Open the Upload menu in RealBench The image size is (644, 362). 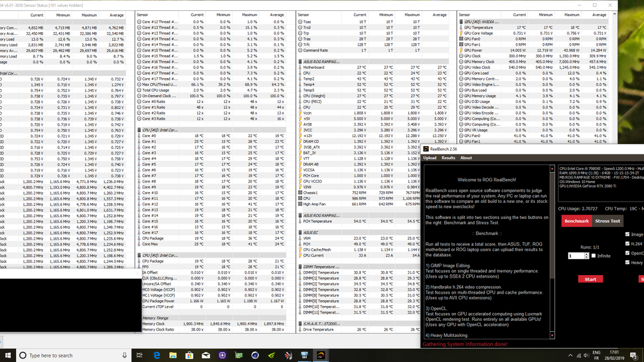pos(429,158)
